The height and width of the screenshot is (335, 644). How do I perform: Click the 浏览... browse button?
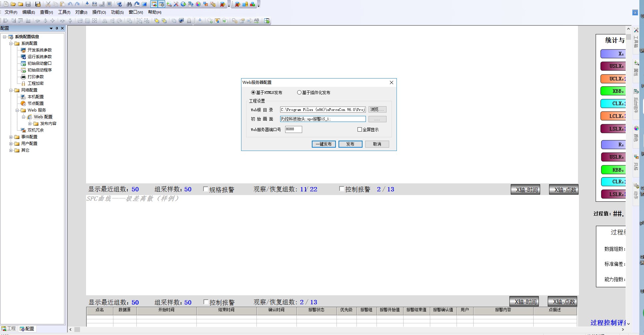[x=377, y=110]
